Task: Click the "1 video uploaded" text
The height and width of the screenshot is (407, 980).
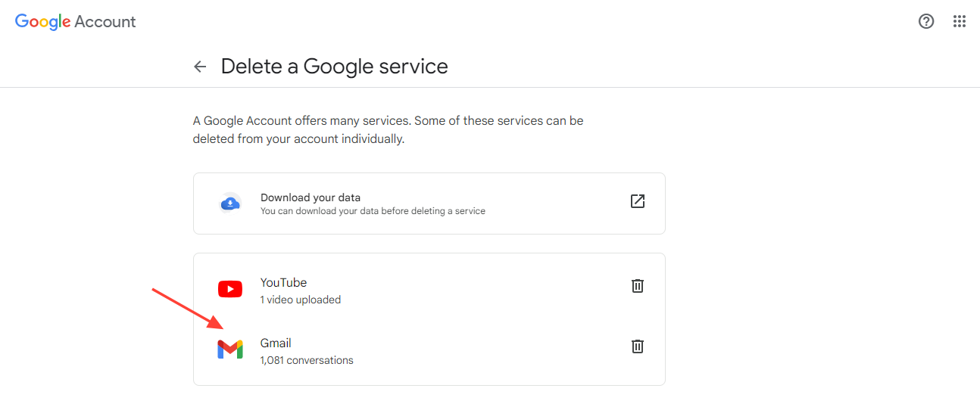Action: coord(301,300)
